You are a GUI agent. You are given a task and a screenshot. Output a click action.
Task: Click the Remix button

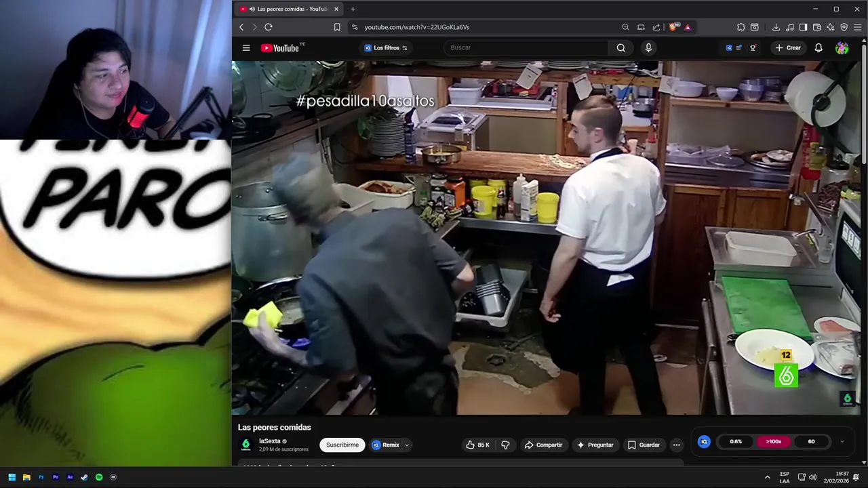[386, 445]
